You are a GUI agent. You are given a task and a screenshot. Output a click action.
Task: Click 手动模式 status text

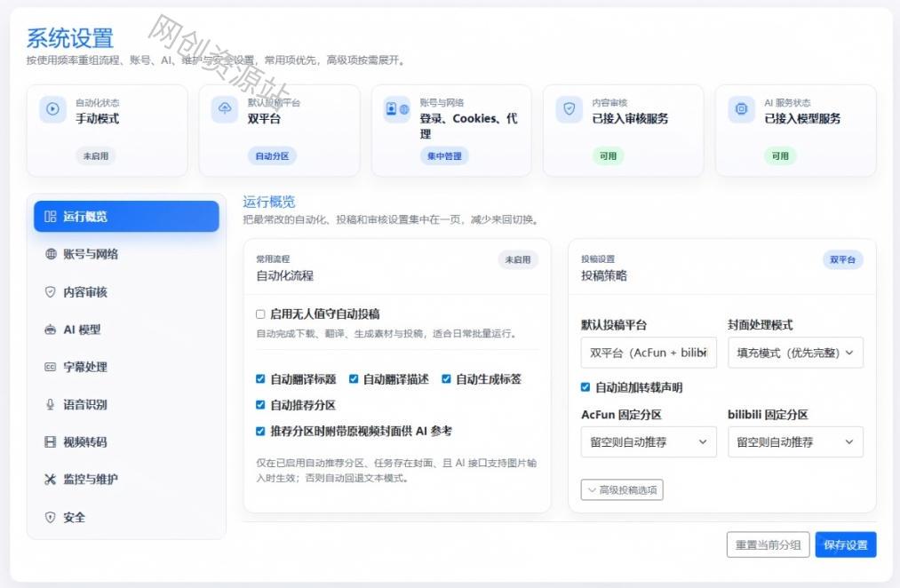(98, 119)
